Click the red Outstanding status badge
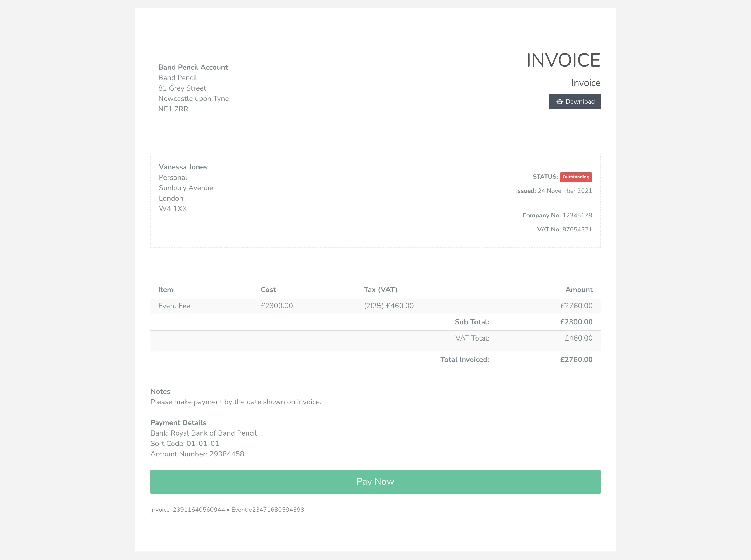The image size is (751, 560). pos(576,177)
